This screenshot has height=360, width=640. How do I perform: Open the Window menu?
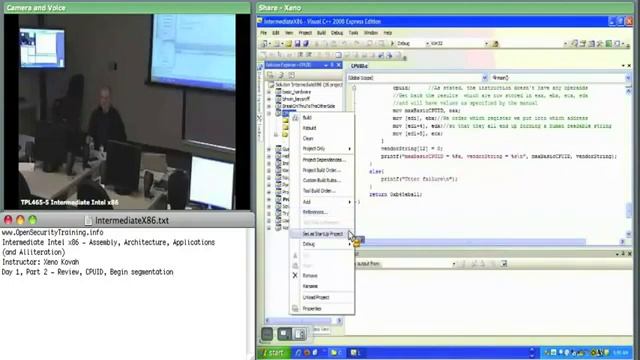[x=371, y=33]
